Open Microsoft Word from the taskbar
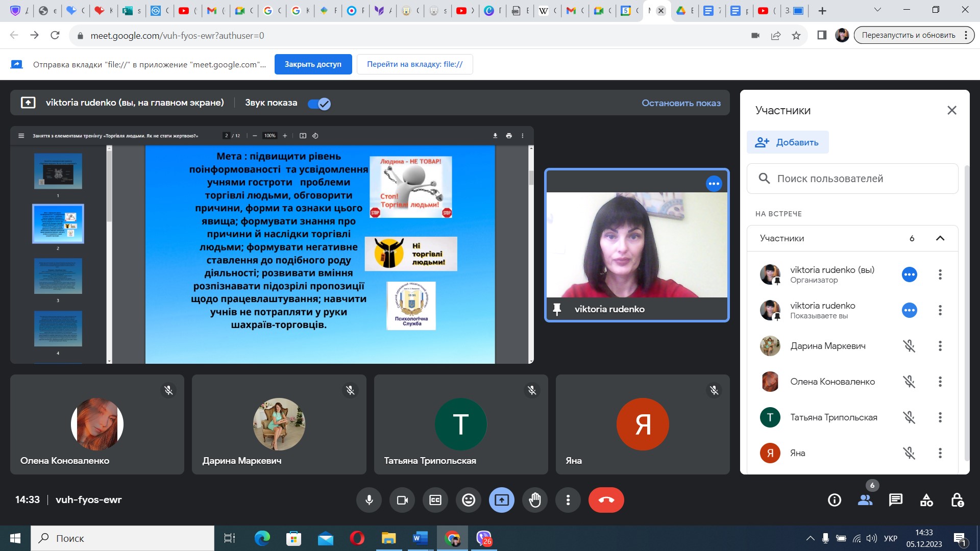The height and width of the screenshot is (551, 980). pyautogui.click(x=420, y=538)
